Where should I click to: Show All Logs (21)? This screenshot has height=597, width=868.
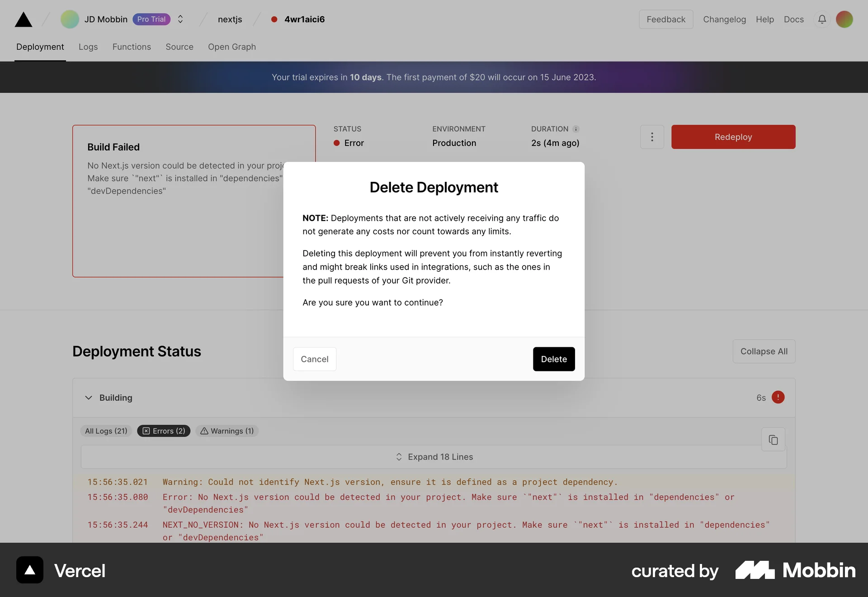coord(106,431)
